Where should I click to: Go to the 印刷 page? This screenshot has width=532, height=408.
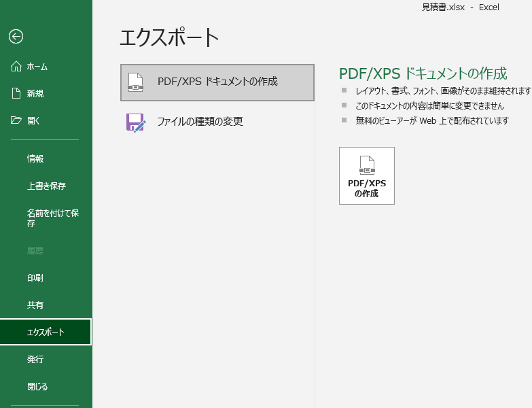pyautogui.click(x=35, y=277)
